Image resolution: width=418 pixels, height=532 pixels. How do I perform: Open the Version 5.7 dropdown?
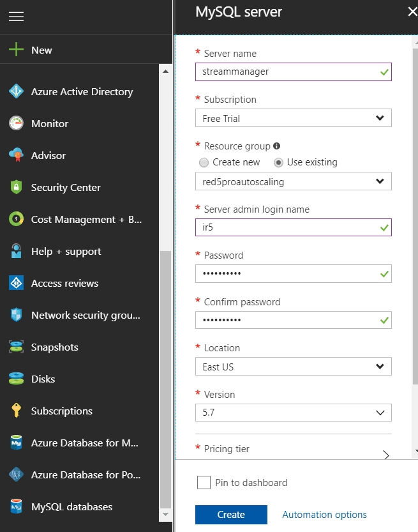pos(294,413)
